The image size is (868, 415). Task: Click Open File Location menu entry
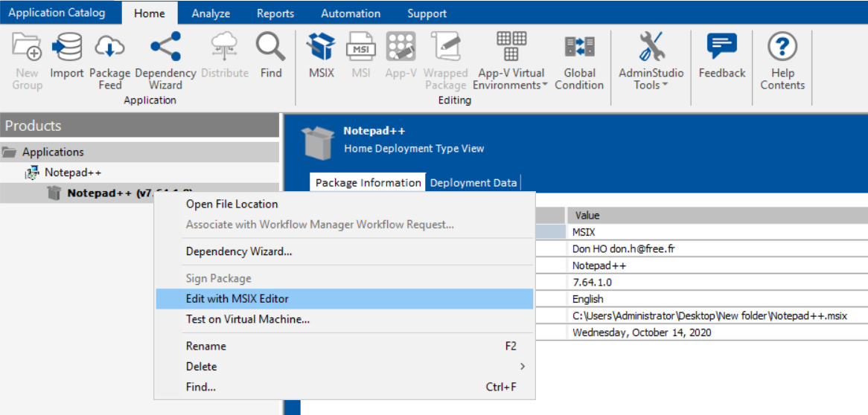[232, 204]
